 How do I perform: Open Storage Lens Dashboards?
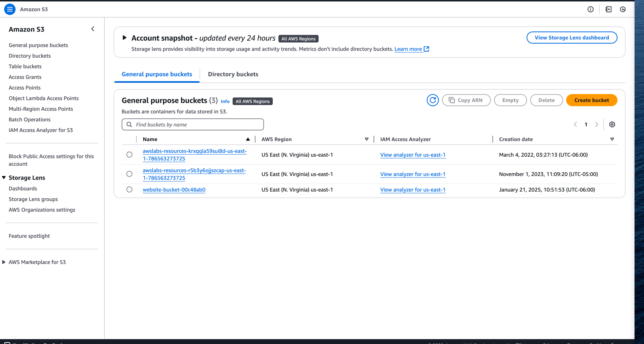(23, 188)
